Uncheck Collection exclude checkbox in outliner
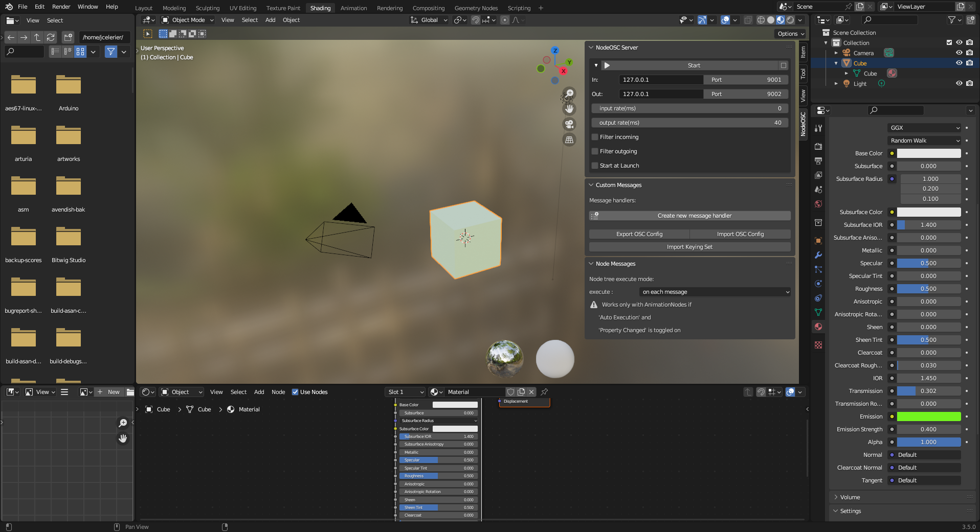This screenshot has width=980, height=532. pos(949,43)
